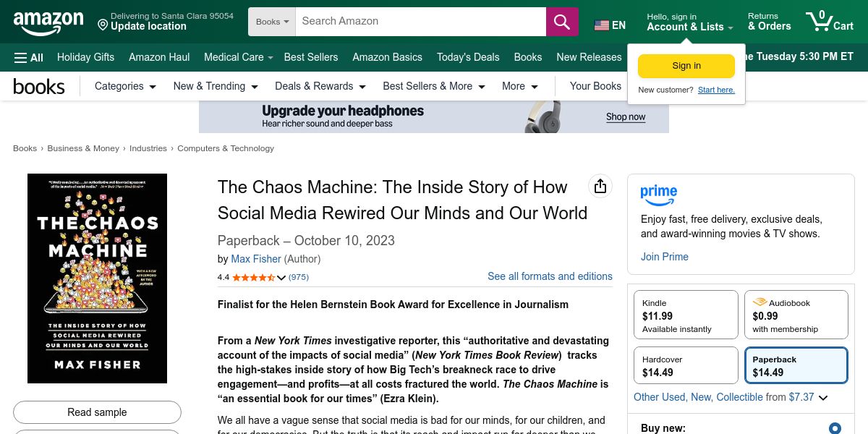
Task: Open New Releases nav item
Action: [589, 57]
